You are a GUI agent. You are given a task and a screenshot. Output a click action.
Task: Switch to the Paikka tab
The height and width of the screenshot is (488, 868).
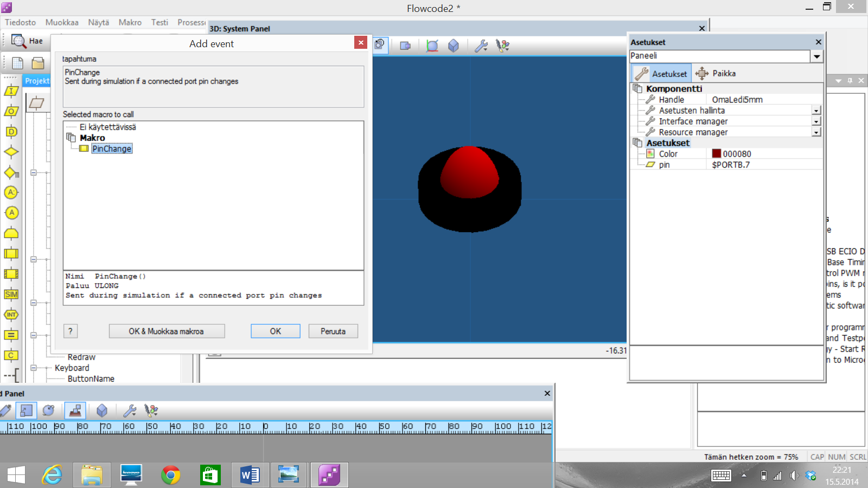716,73
